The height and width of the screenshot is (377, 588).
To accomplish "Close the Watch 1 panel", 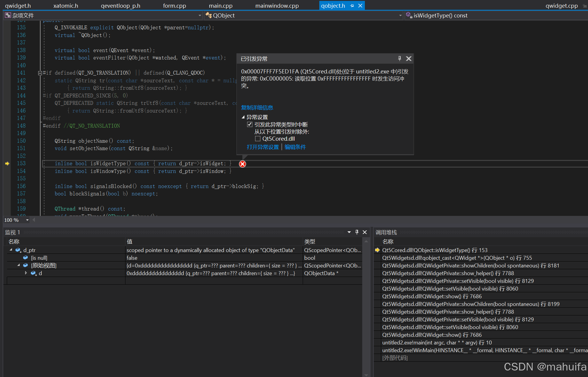I will click(x=365, y=232).
